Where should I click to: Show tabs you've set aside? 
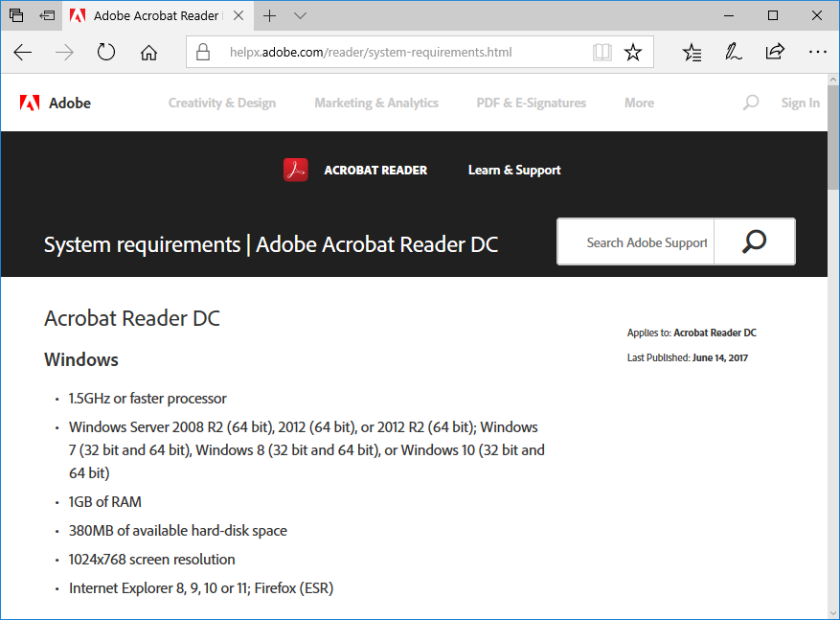click(16, 15)
